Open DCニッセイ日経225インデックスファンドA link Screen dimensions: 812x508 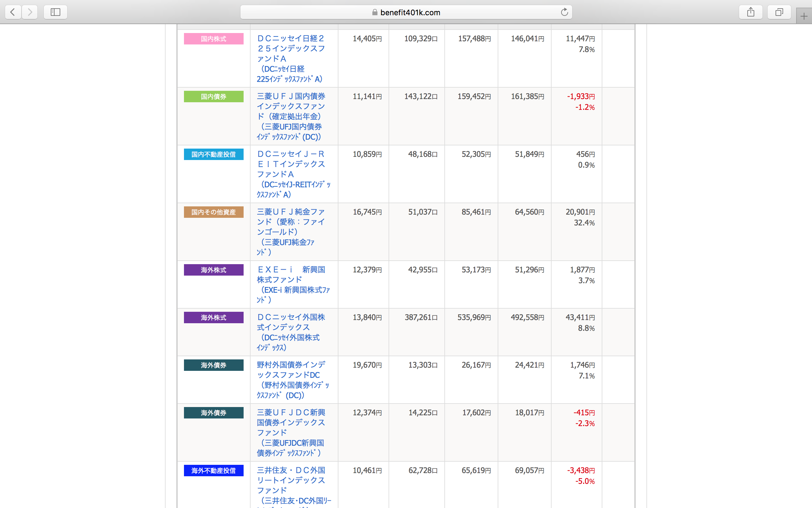click(291, 58)
